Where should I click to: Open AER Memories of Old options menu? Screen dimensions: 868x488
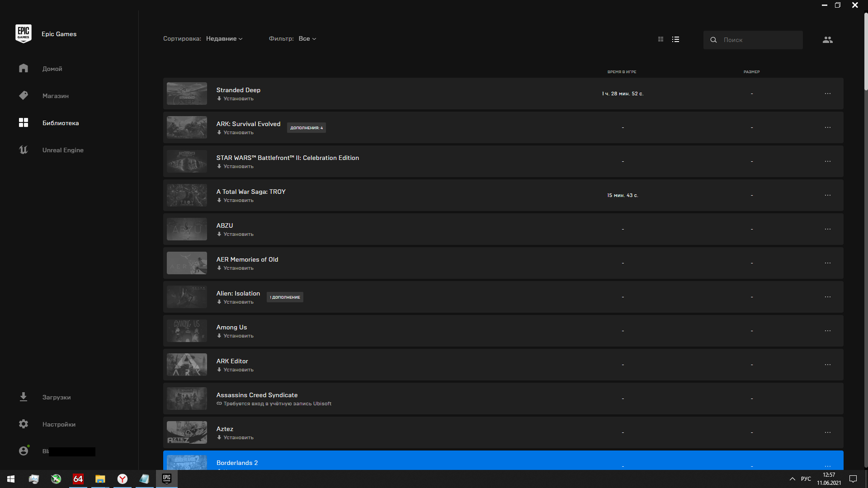coord(827,263)
